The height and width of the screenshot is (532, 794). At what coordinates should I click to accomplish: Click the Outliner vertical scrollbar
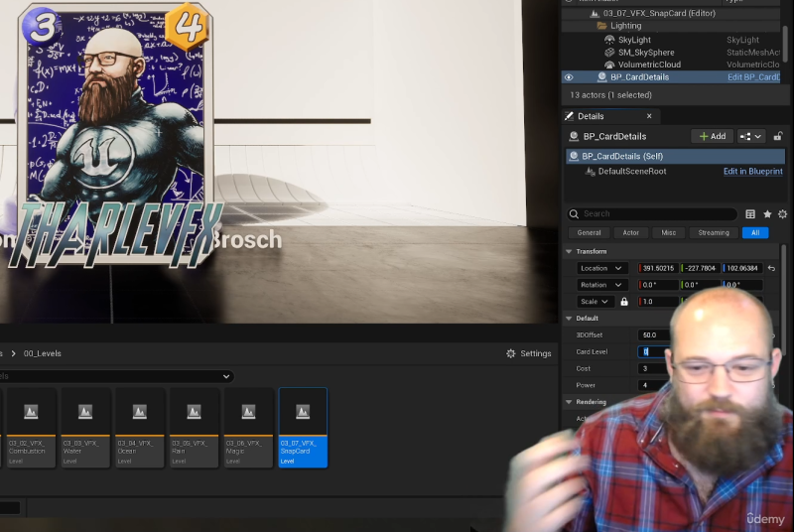[x=785, y=43]
